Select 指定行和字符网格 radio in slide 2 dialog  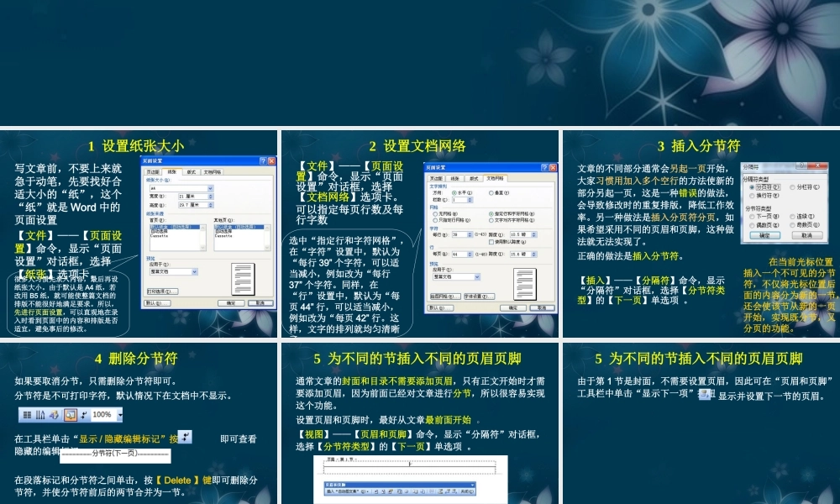pos(491,213)
